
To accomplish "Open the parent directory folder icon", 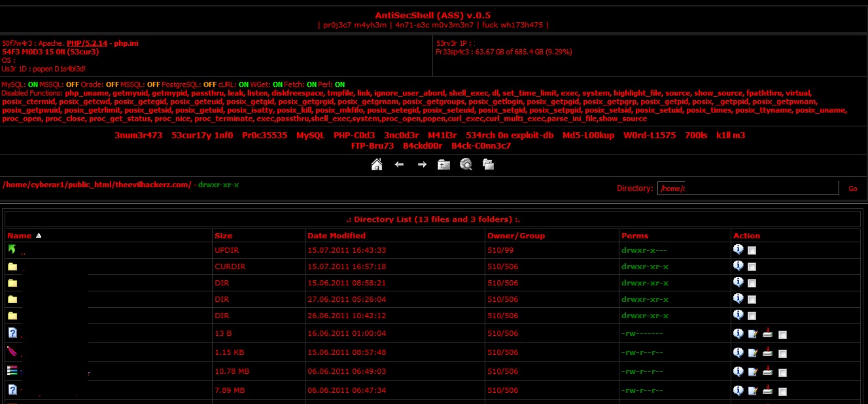I will [x=444, y=164].
